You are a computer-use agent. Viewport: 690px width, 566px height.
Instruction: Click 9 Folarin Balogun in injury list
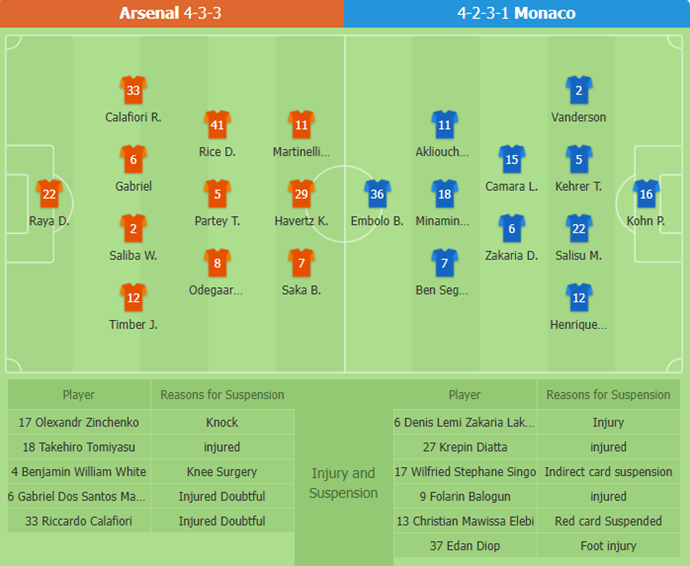465,496
